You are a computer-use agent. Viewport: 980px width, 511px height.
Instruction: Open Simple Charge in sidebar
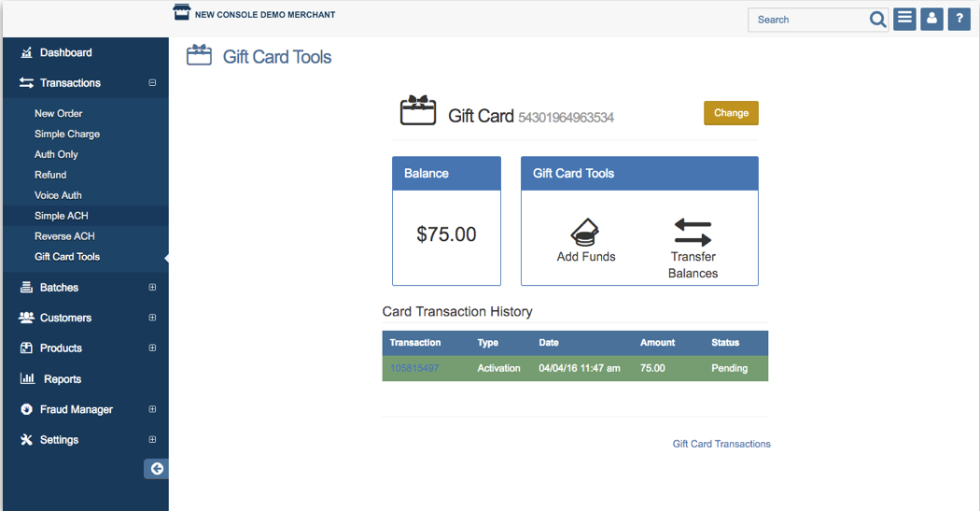(67, 134)
